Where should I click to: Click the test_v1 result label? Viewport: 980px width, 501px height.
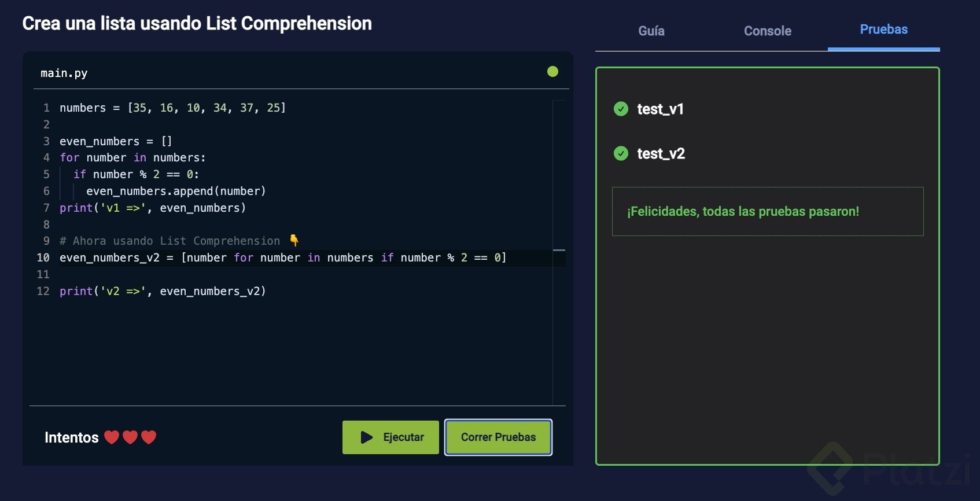[660, 109]
